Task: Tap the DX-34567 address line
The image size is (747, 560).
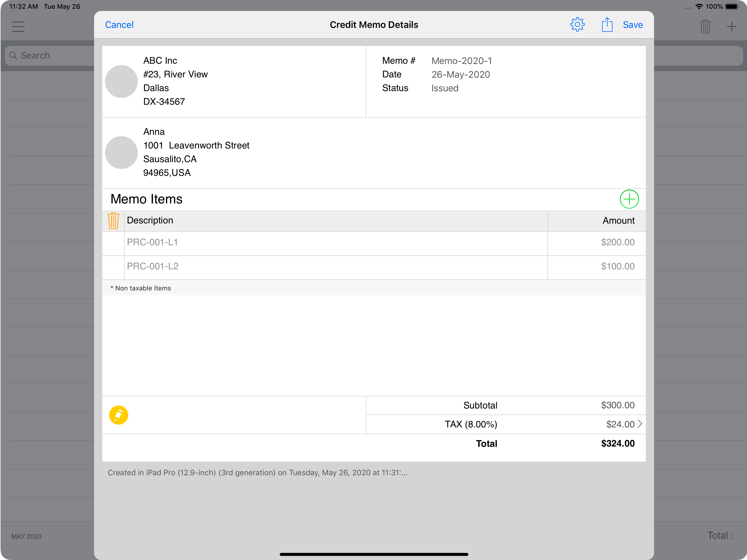Action: point(164,102)
